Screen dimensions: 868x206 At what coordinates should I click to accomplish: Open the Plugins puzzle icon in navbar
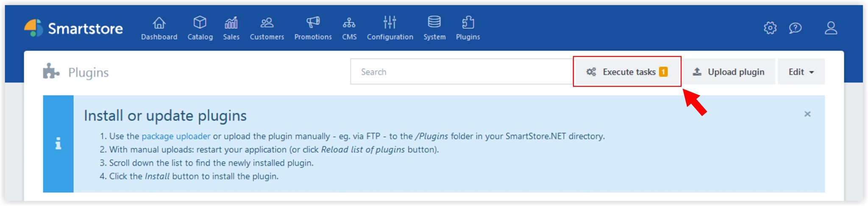[x=468, y=22]
